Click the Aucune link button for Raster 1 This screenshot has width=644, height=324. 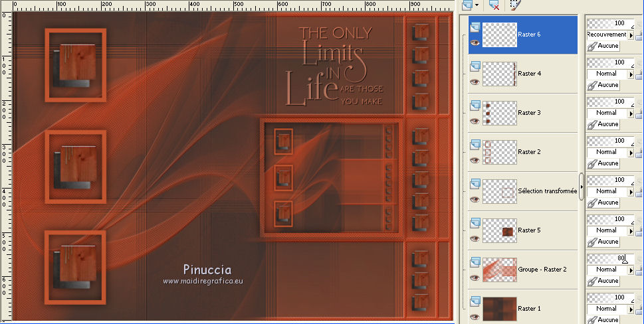click(603, 319)
